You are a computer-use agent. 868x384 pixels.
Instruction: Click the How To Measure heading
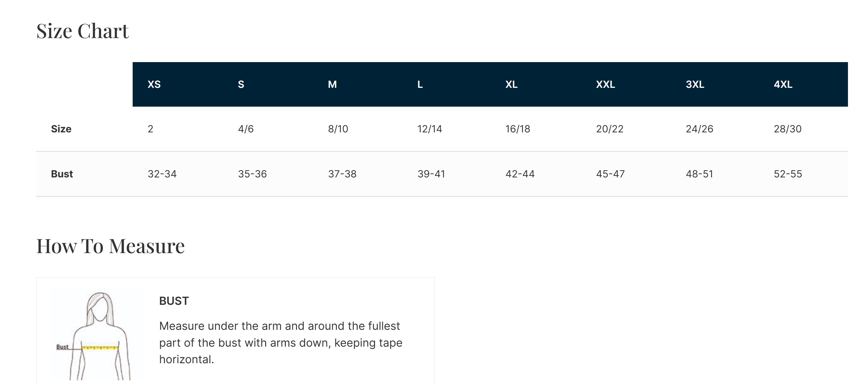[x=111, y=246]
